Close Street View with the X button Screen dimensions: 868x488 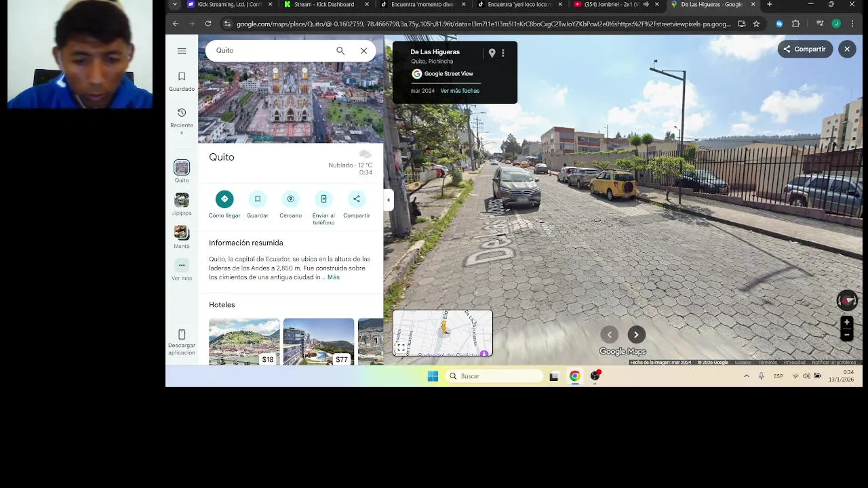click(847, 49)
